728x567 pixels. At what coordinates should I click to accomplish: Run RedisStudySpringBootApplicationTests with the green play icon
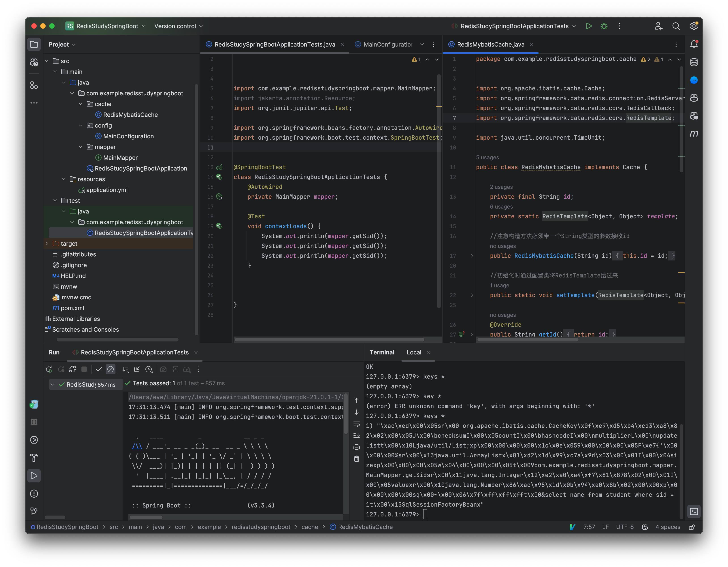[x=589, y=26]
